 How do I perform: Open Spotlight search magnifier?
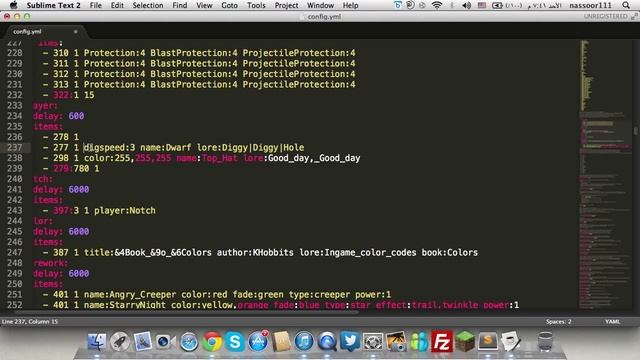point(626,5)
